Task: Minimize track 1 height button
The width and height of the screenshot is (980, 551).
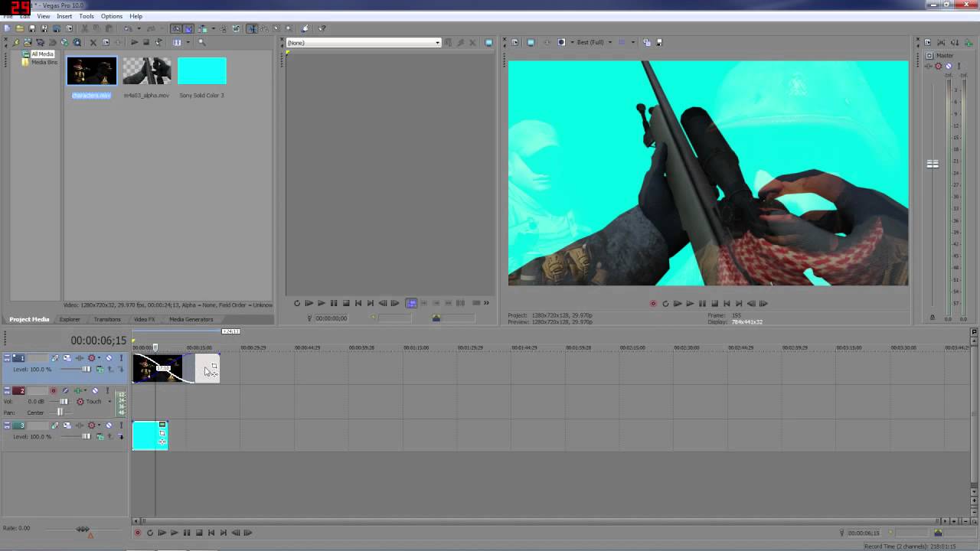Action: (x=7, y=357)
